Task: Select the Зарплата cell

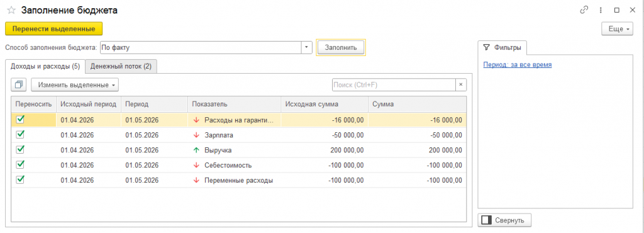Action: pyautogui.click(x=235, y=135)
